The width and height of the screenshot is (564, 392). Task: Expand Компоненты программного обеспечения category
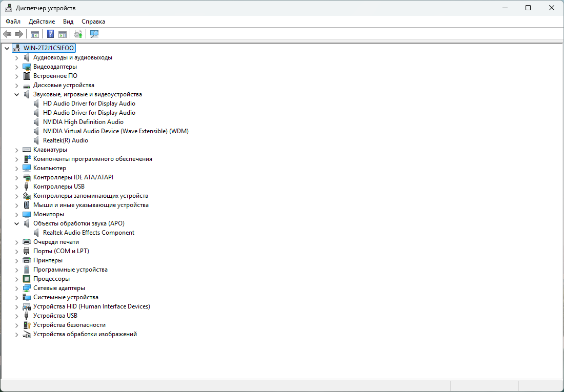tap(16, 159)
